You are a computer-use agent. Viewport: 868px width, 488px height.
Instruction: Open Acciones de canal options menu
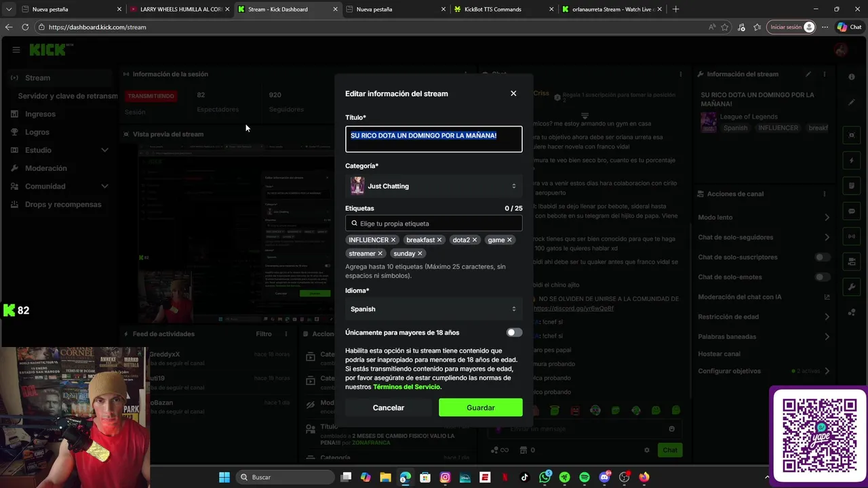click(825, 194)
